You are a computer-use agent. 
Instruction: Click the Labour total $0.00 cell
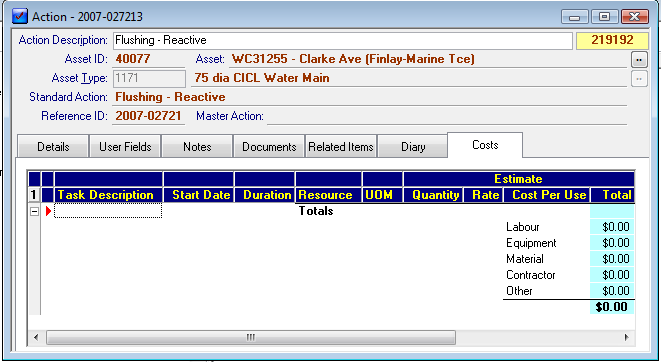click(612, 227)
